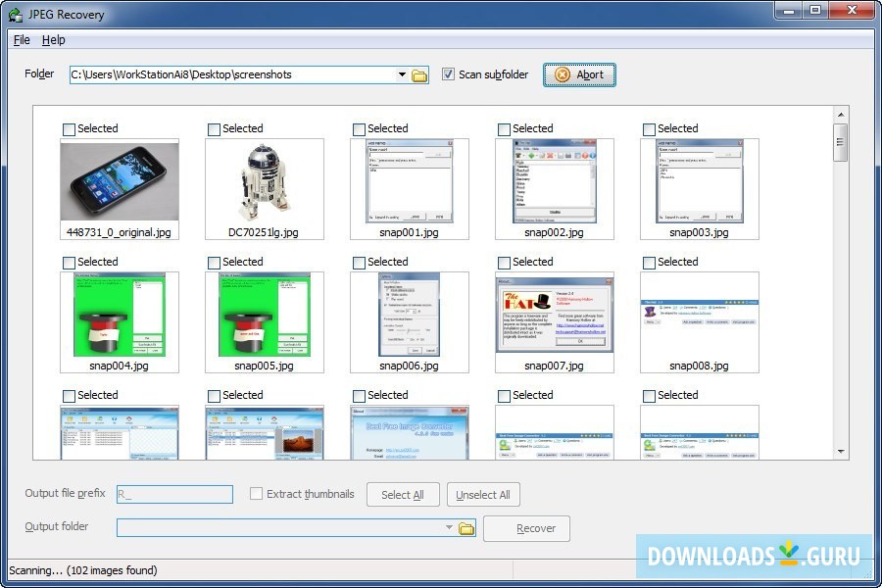The width and height of the screenshot is (882, 588).
Task: Click the Select All button
Action: pyautogui.click(x=403, y=495)
